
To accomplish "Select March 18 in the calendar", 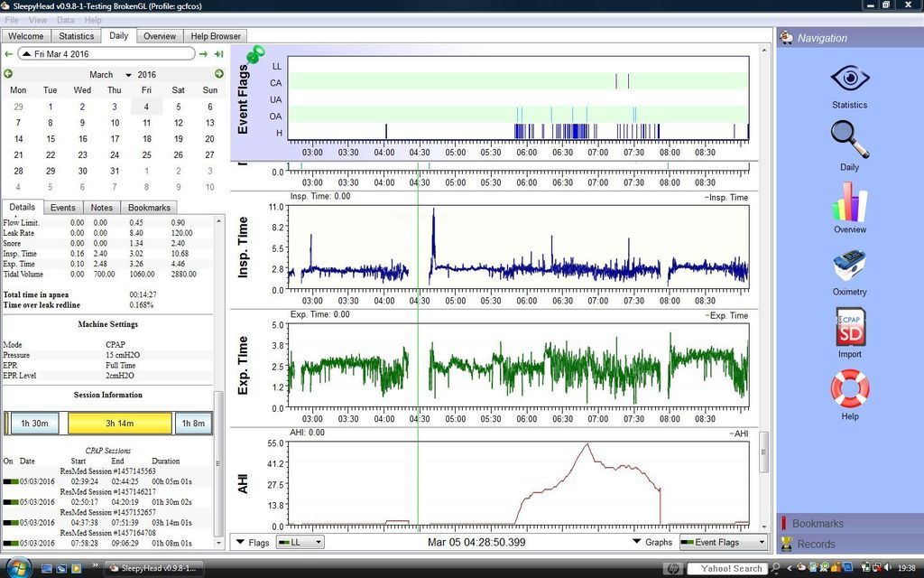I will click(x=147, y=139).
